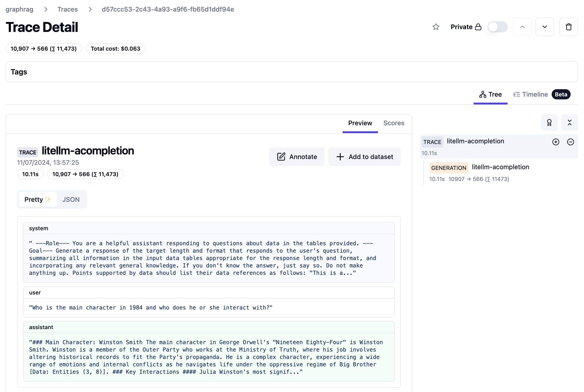Delete trace with trash icon
The height and width of the screenshot is (392, 584).
tap(569, 27)
